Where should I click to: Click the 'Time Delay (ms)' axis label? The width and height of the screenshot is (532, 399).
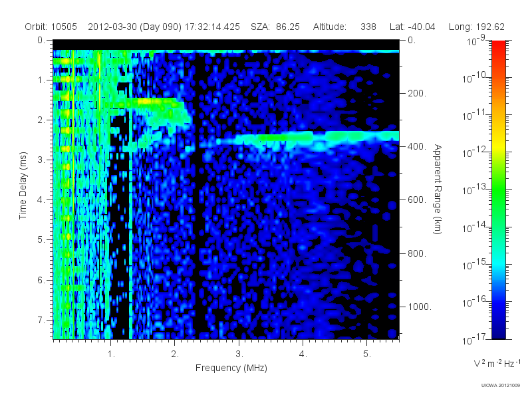[x=23, y=186]
